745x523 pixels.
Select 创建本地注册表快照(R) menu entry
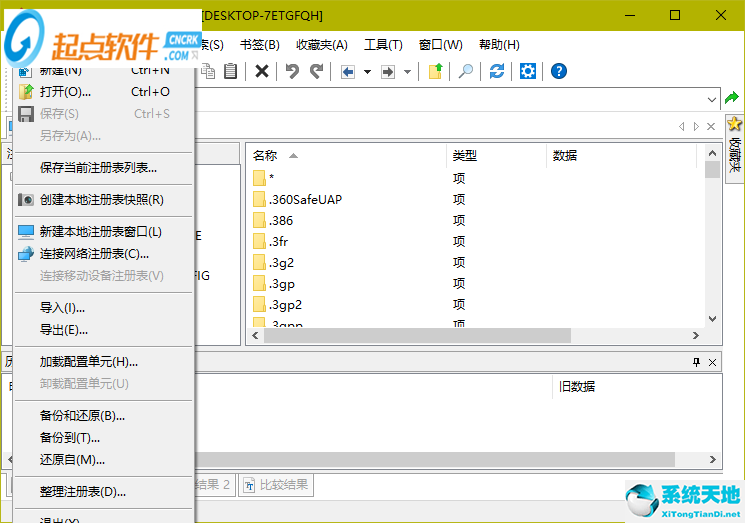101,199
